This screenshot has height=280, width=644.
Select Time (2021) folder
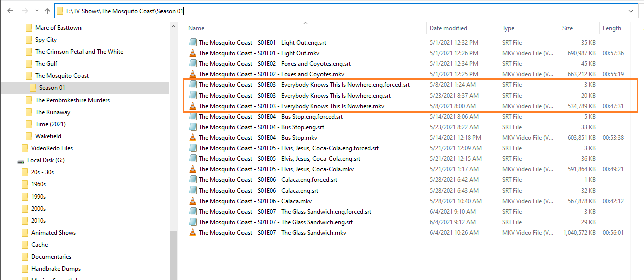pyautogui.click(x=50, y=124)
